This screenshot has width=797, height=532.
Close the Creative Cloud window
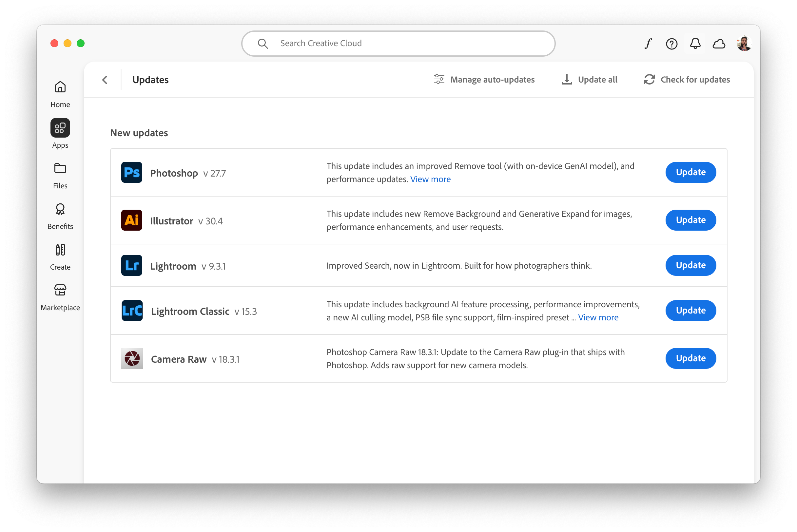pyautogui.click(x=54, y=44)
